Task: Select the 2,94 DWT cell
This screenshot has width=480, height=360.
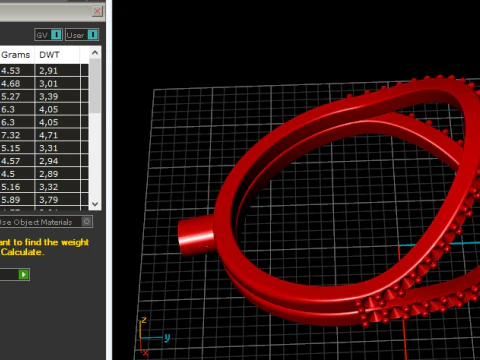Action: click(x=57, y=161)
